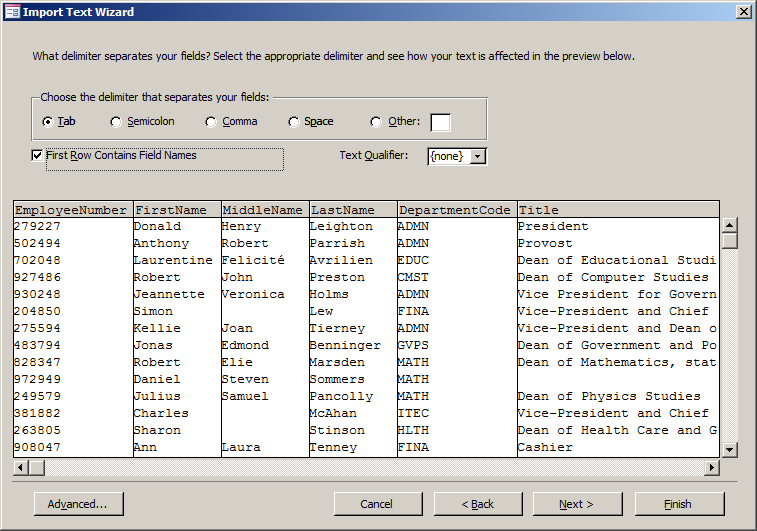Click employee number 502494
757x531 pixels.
(x=37, y=243)
